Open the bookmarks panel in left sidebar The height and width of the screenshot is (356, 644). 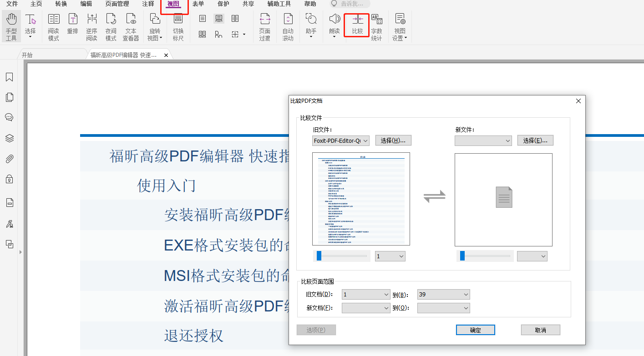[9, 77]
